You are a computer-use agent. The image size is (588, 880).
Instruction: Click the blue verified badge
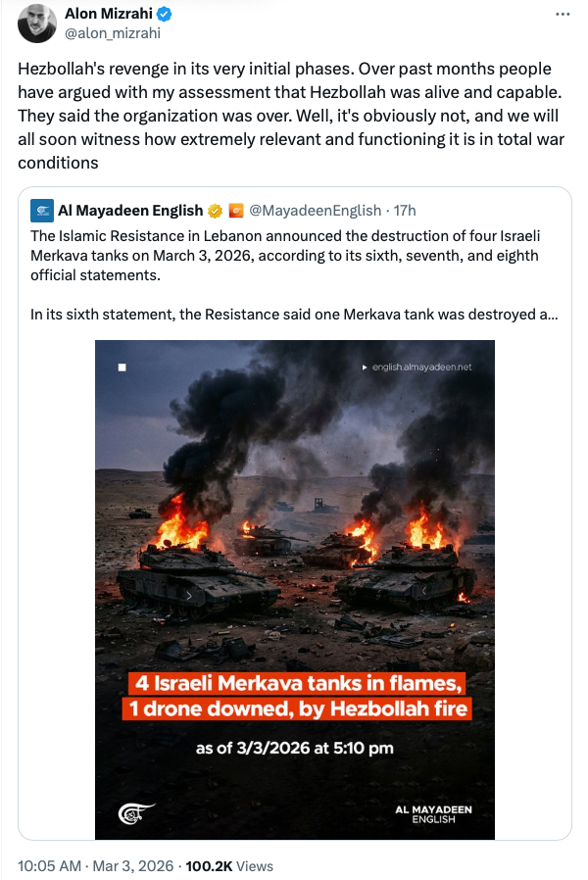[x=166, y=15]
